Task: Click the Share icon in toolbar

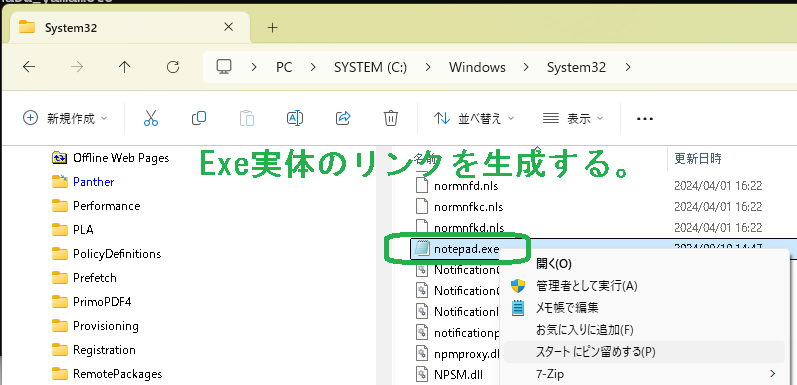Action: pyautogui.click(x=344, y=118)
